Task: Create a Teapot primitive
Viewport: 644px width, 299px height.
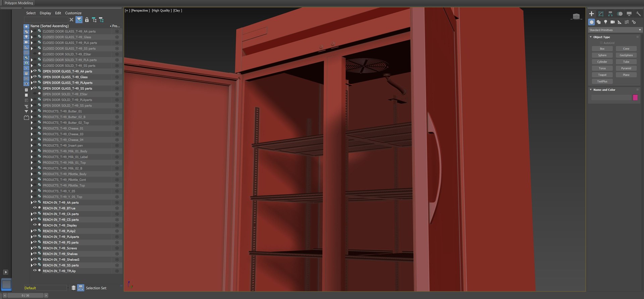Action: coord(602,75)
